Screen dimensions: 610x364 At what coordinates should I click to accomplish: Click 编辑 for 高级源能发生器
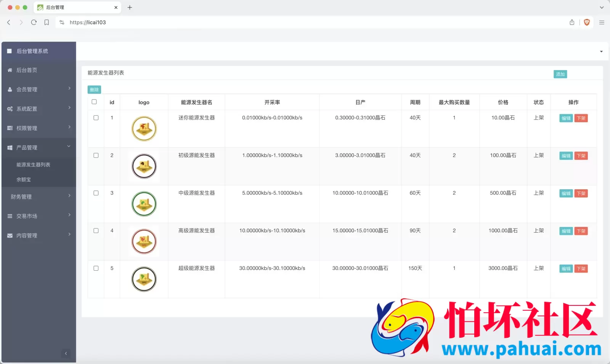[x=566, y=231]
